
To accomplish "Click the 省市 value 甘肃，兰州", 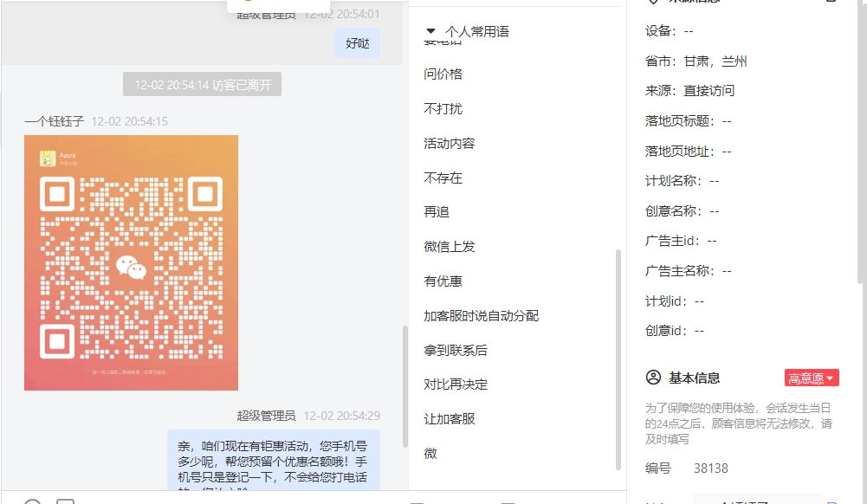I will click(x=715, y=61).
